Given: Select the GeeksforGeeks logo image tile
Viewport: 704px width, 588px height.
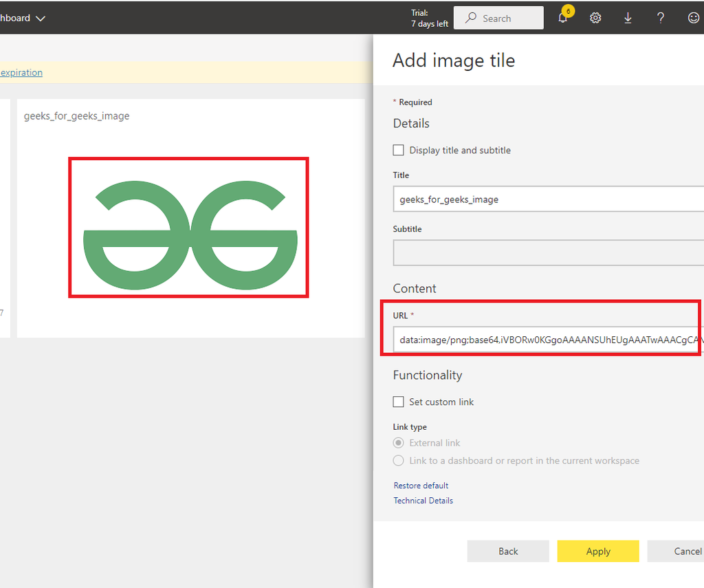Looking at the screenshot, I should coord(188,227).
